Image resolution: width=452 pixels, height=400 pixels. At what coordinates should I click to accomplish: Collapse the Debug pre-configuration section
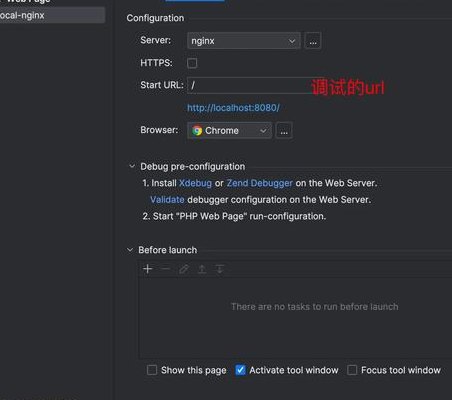point(132,166)
